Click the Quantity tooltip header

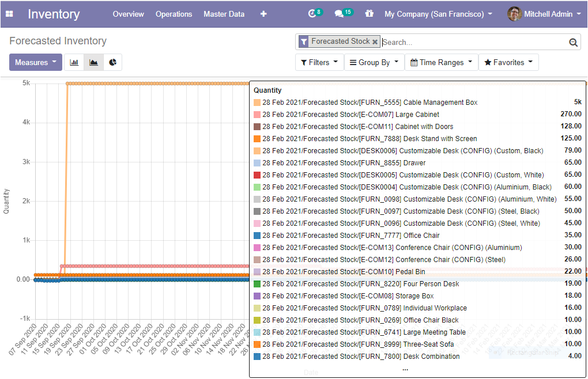pyautogui.click(x=267, y=90)
